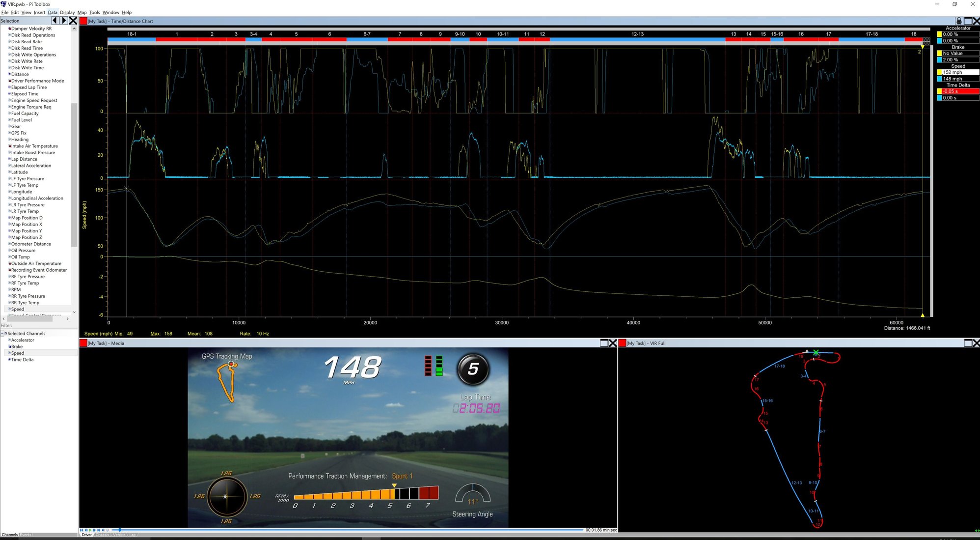Click the red task icon on the Media window
Viewport: 980px width, 540px height.
(x=82, y=343)
